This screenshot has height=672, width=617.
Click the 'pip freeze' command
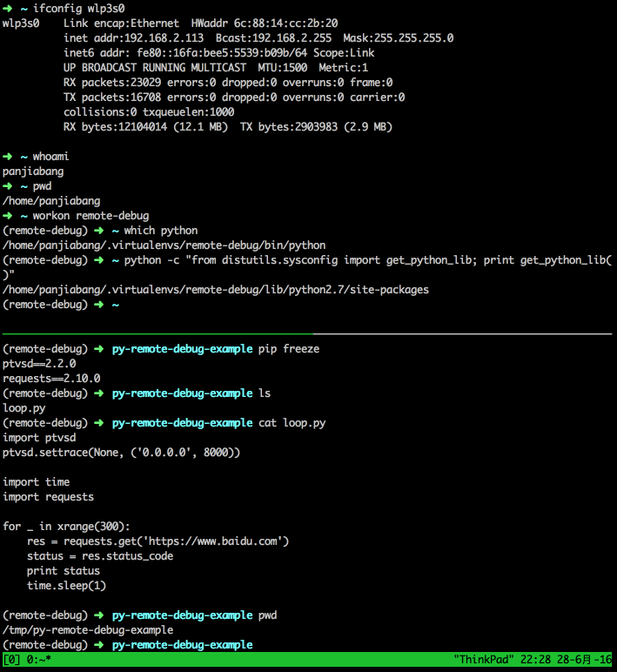(289, 349)
